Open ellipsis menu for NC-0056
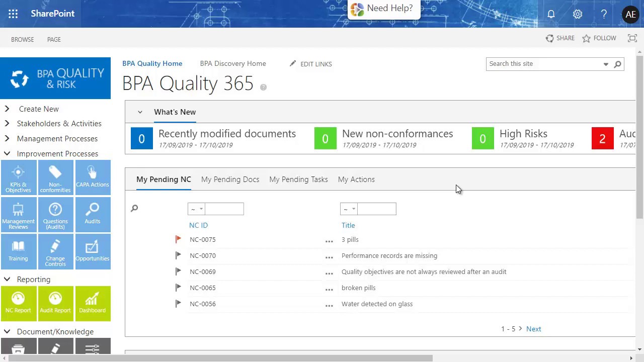This screenshot has height=362, width=644. pyautogui.click(x=329, y=306)
